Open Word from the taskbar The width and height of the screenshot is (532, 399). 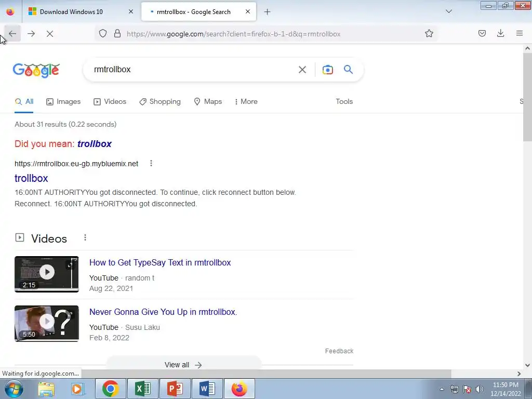pos(207,389)
